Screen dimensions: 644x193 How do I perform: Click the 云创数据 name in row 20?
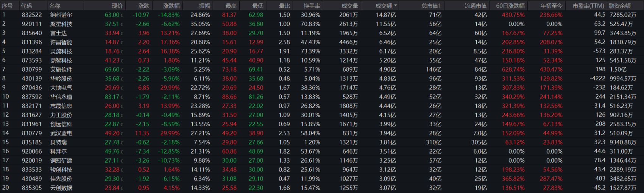point(61,188)
